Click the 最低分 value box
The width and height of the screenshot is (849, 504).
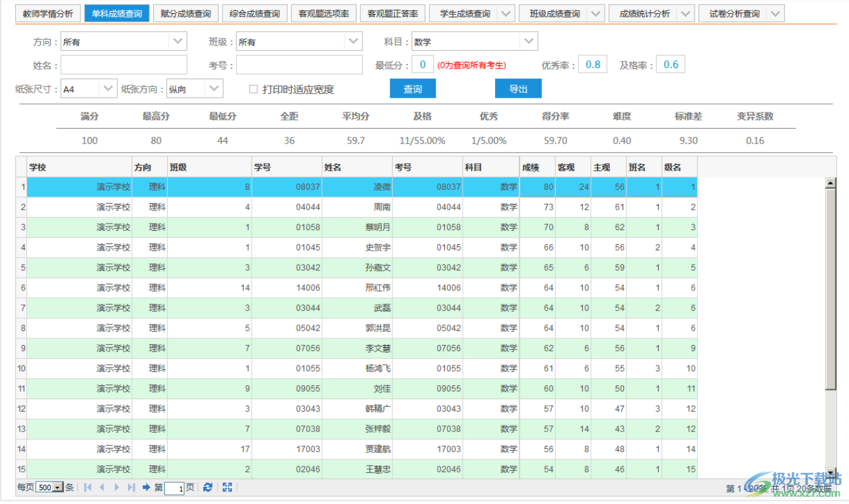[x=423, y=65]
